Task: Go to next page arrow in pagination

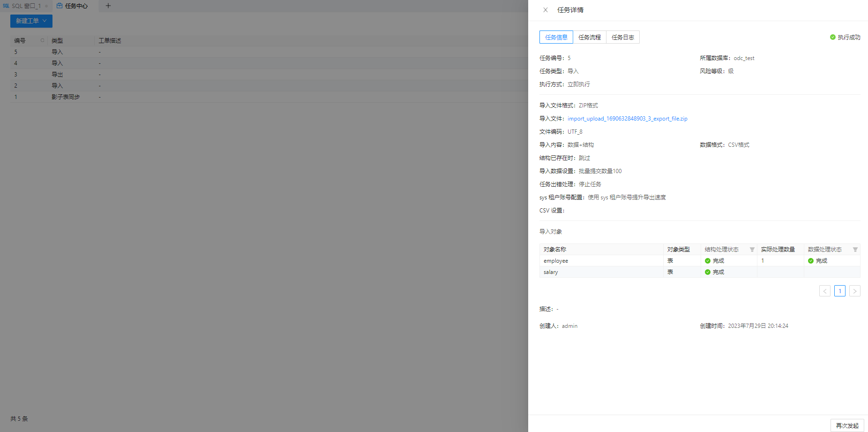Action: pyautogui.click(x=855, y=291)
